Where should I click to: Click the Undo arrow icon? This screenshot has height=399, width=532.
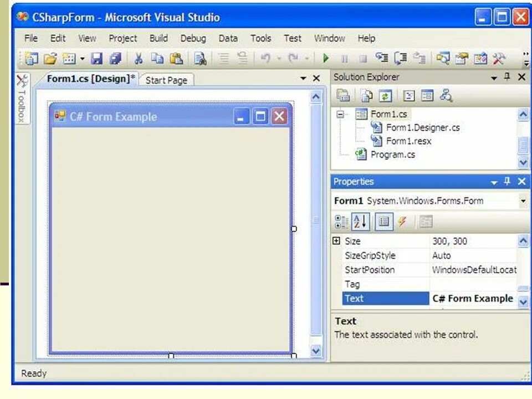(265, 58)
